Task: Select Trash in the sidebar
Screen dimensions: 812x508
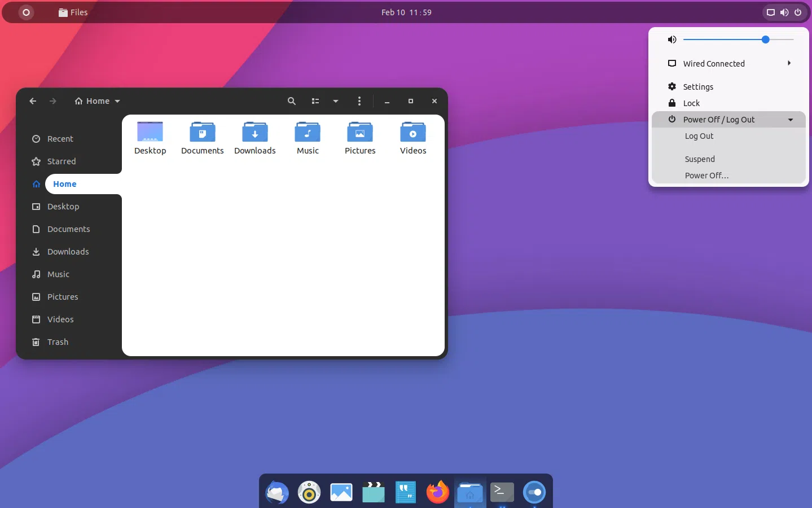Action: 58,342
